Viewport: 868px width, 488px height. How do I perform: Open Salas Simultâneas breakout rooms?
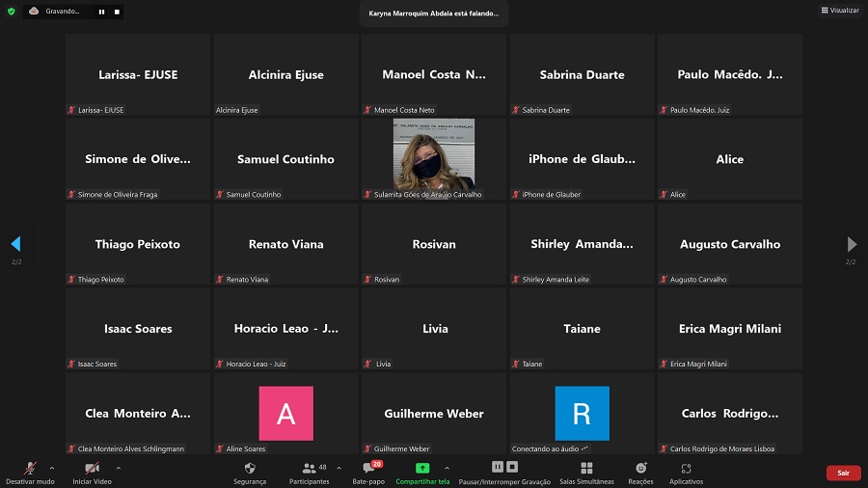(586, 473)
